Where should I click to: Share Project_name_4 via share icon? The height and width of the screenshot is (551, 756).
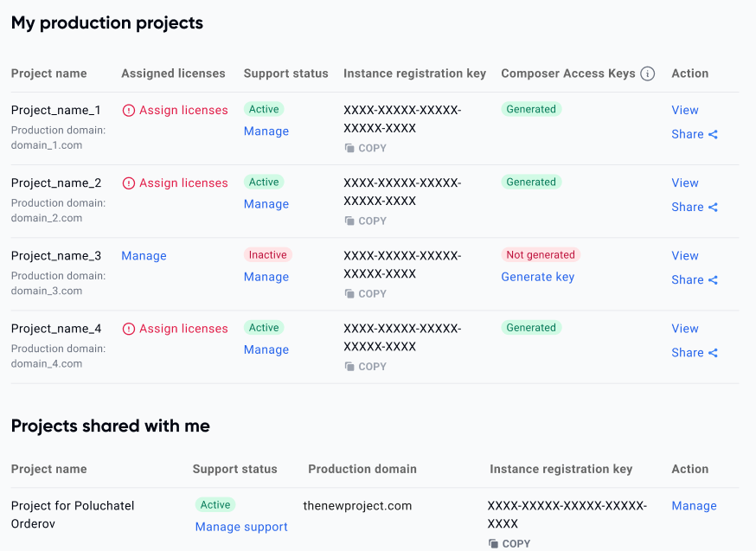[x=713, y=352]
